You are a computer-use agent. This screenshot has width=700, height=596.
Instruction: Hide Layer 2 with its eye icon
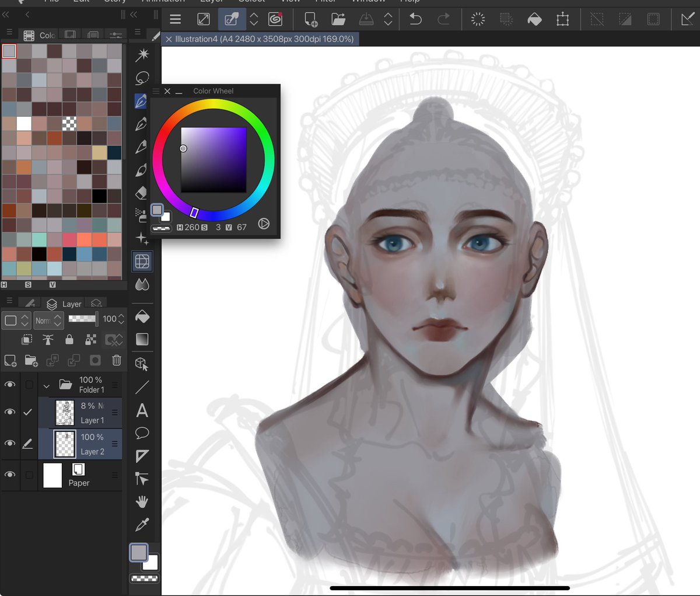[x=10, y=444]
